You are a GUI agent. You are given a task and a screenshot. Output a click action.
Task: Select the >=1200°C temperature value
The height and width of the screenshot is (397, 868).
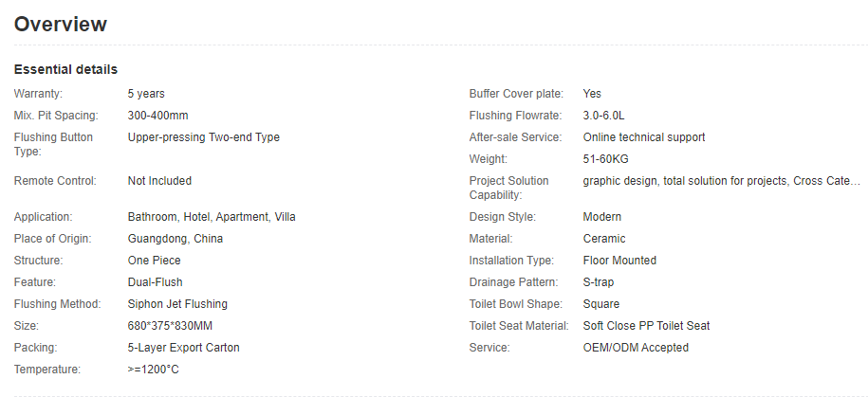(154, 370)
